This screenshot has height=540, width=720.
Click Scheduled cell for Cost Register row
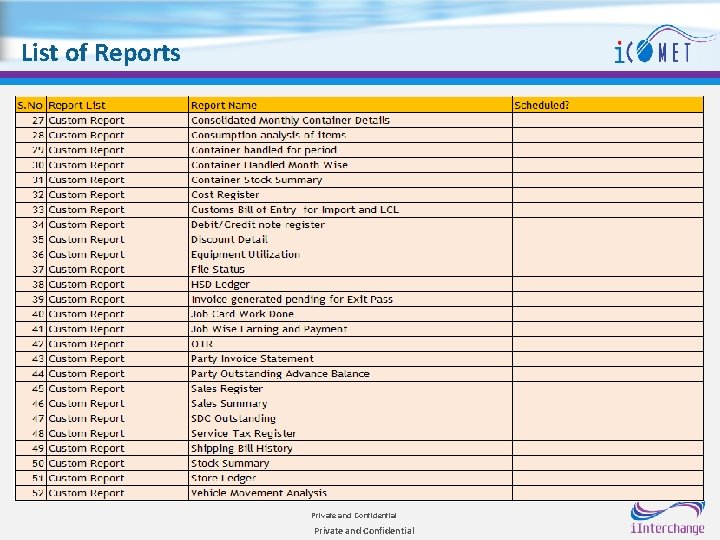coord(608,195)
